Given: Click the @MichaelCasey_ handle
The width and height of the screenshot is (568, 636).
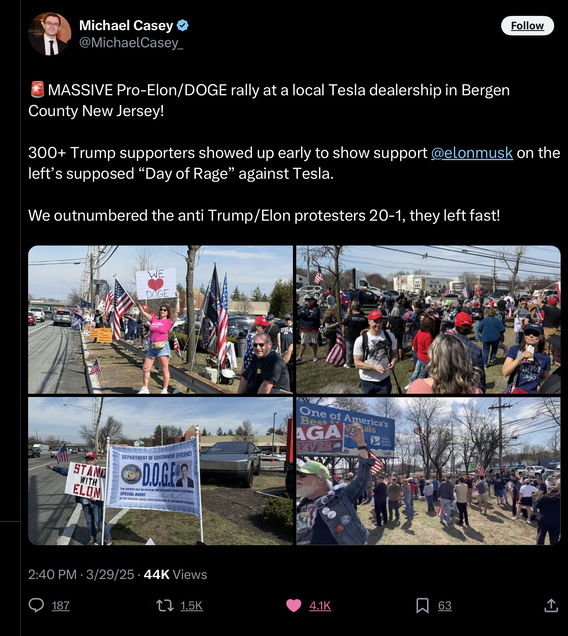Looking at the screenshot, I should click(x=131, y=43).
